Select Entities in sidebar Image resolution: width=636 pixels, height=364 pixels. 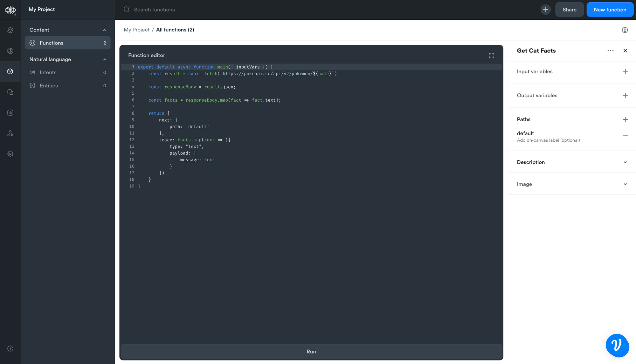pos(49,86)
